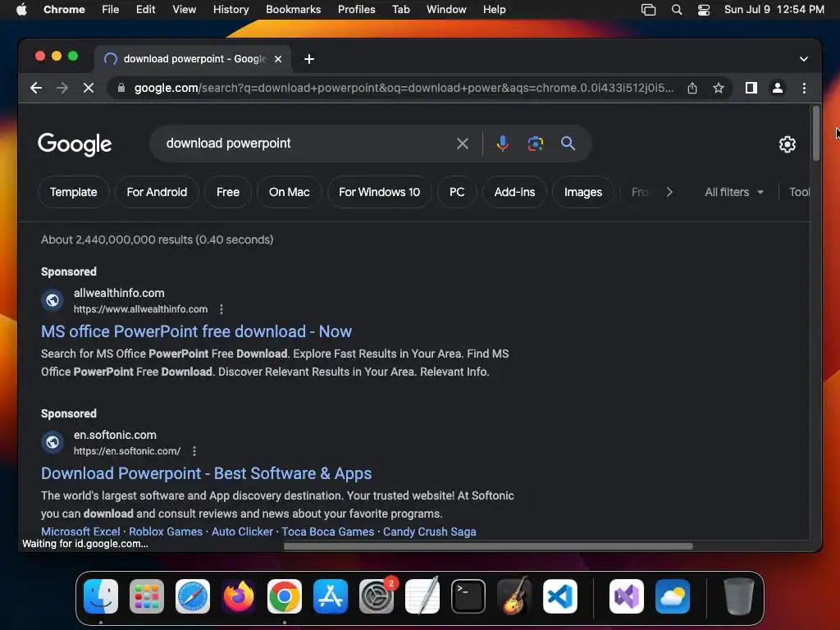Apply the Add-ins filter chip
This screenshot has height=630, width=840.
click(x=514, y=192)
